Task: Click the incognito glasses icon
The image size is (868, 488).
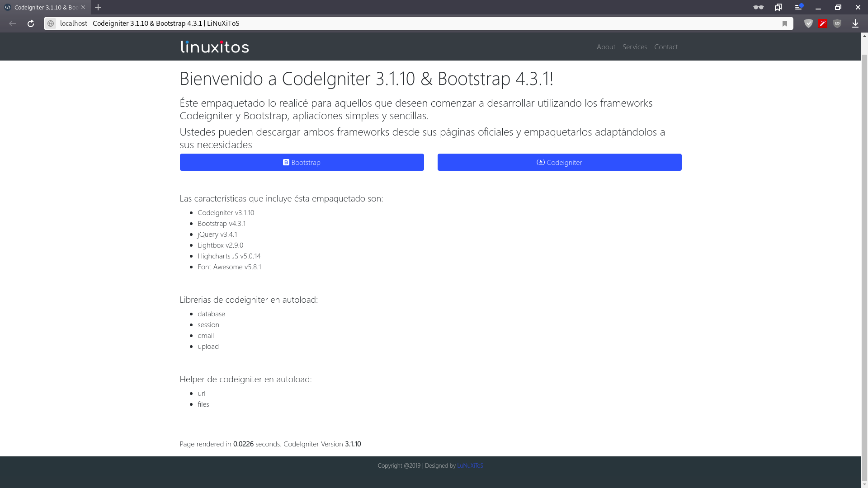Action: pyautogui.click(x=758, y=7)
